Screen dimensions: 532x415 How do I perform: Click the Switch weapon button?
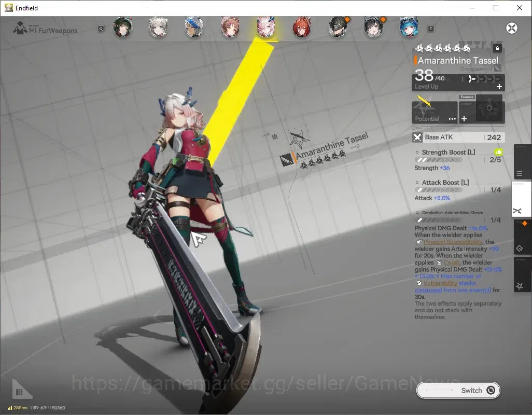tap(458, 390)
